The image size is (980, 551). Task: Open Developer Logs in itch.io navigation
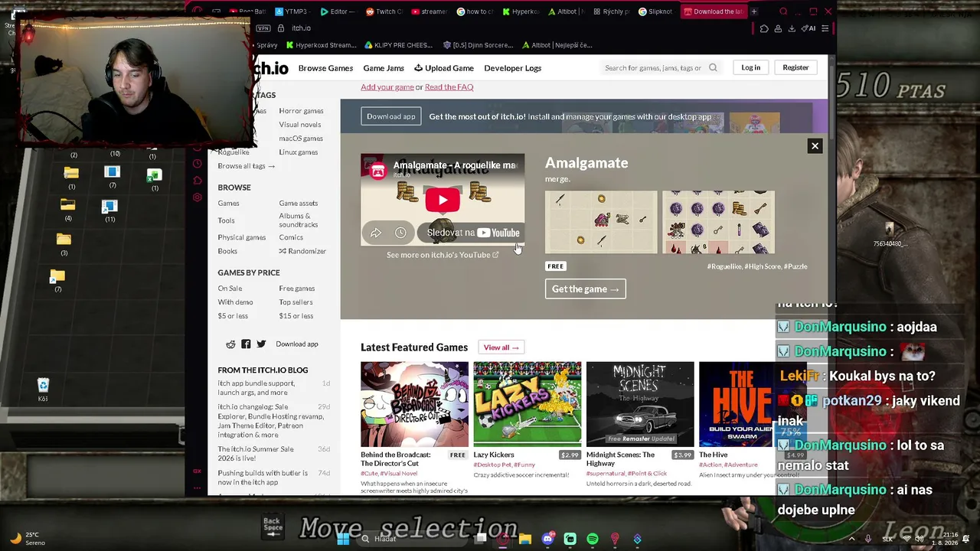coord(512,68)
